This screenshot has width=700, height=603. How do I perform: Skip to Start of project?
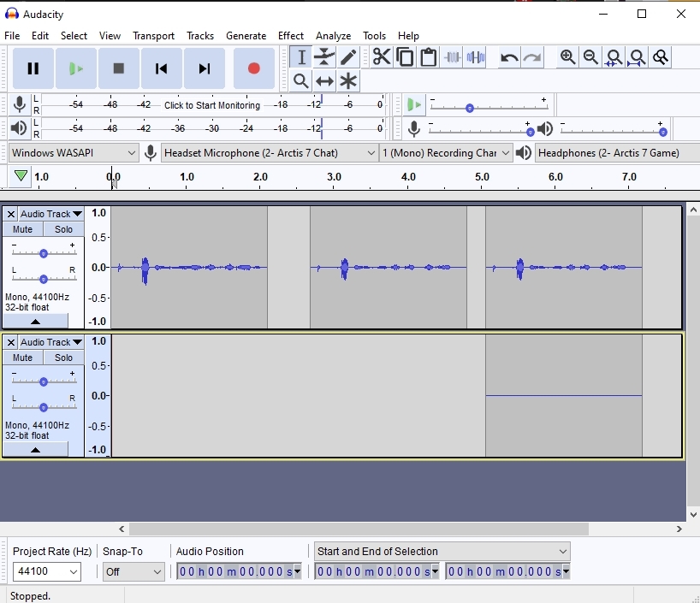(161, 68)
